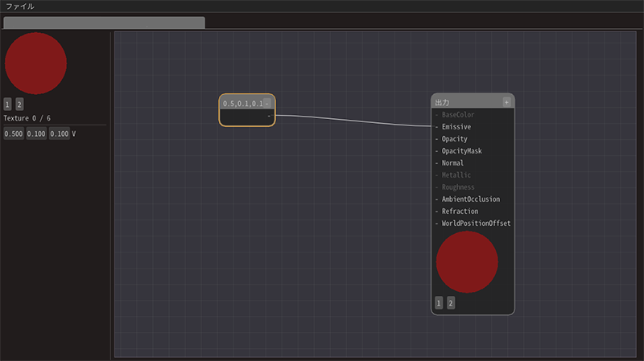Click the 0.500 red value field

[x=13, y=133]
